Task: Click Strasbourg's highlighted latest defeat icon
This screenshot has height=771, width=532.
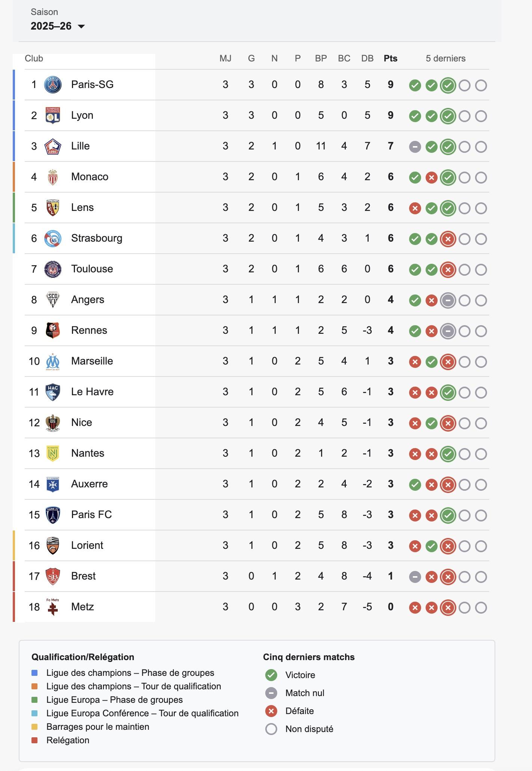Action: (448, 239)
